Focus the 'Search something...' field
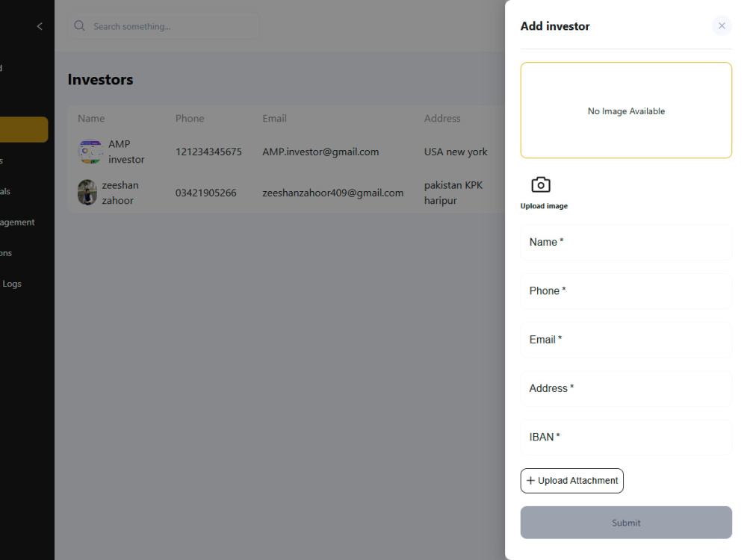Viewport: 747px width, 560px height. point(164,26)
